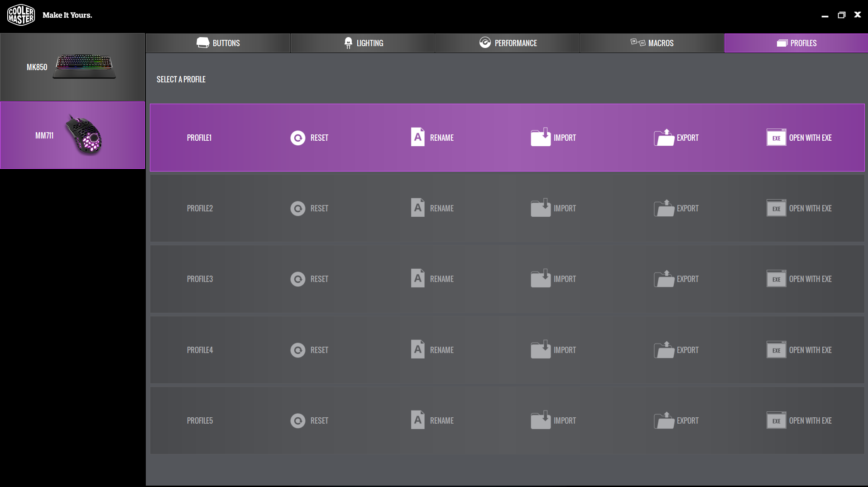Image resolution: width=868 pixels, height=487 pixels.
Task: Click the Reset icon in Profile5 row
Action: (x=297, y=420)
